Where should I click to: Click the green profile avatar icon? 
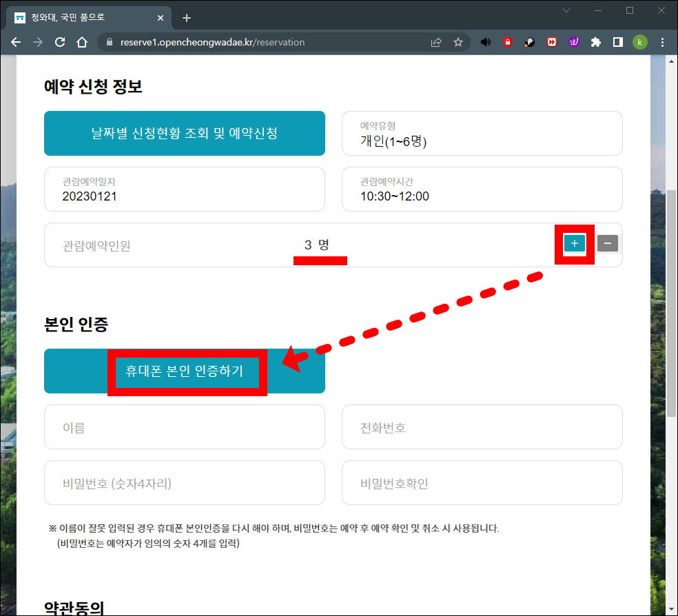640,42
